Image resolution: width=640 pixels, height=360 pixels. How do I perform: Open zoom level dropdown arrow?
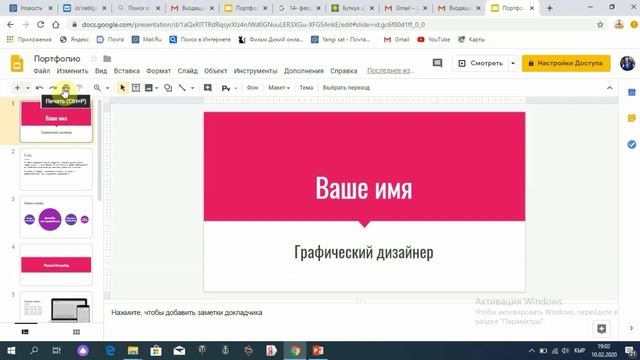pyautogui.click(x=107, y=88)
